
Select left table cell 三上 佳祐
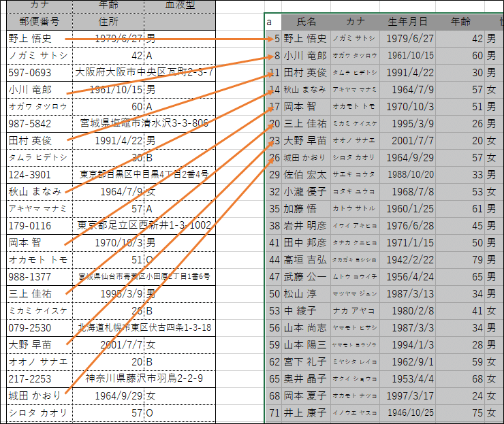point(40,294)
